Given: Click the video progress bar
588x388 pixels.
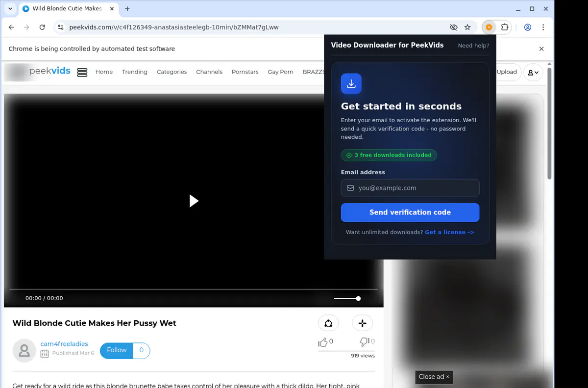Looking at the screenshot, I should [x=194, y=289].
